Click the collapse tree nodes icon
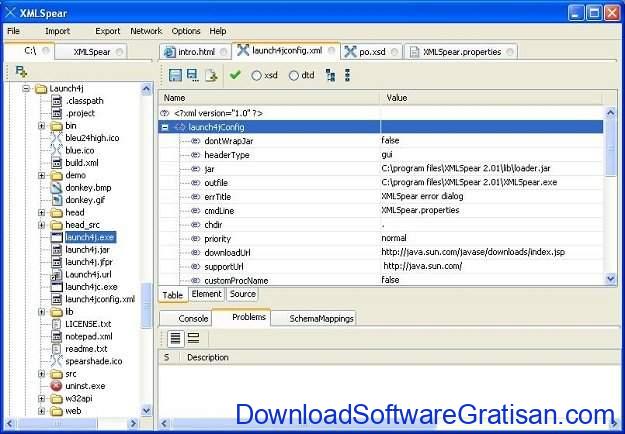The width and height of the screenshot is (625, 434). [348, 75]
